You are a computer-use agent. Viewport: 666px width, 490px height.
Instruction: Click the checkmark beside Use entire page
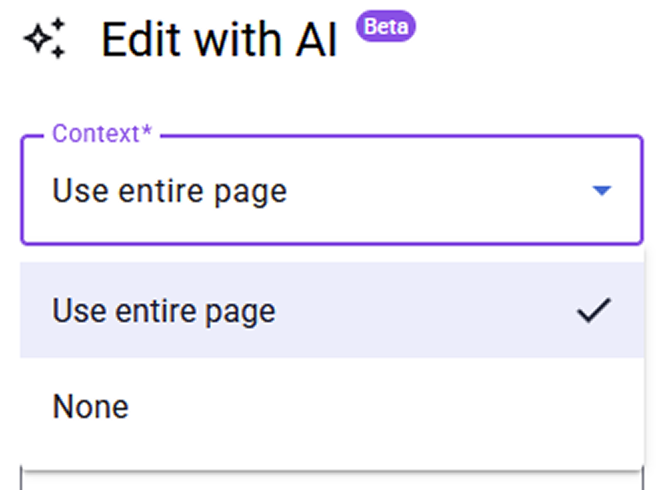593,311
